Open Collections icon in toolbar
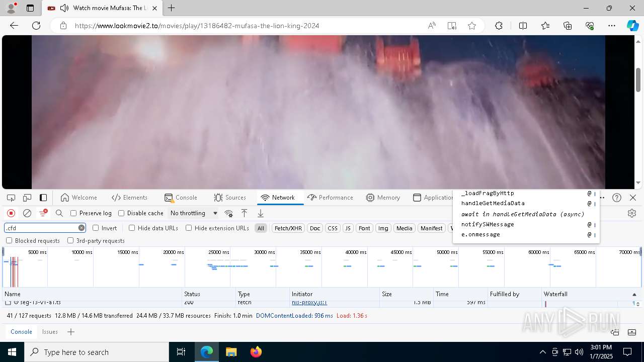Screen dimensions: 644x362 (x=568, y=26)
